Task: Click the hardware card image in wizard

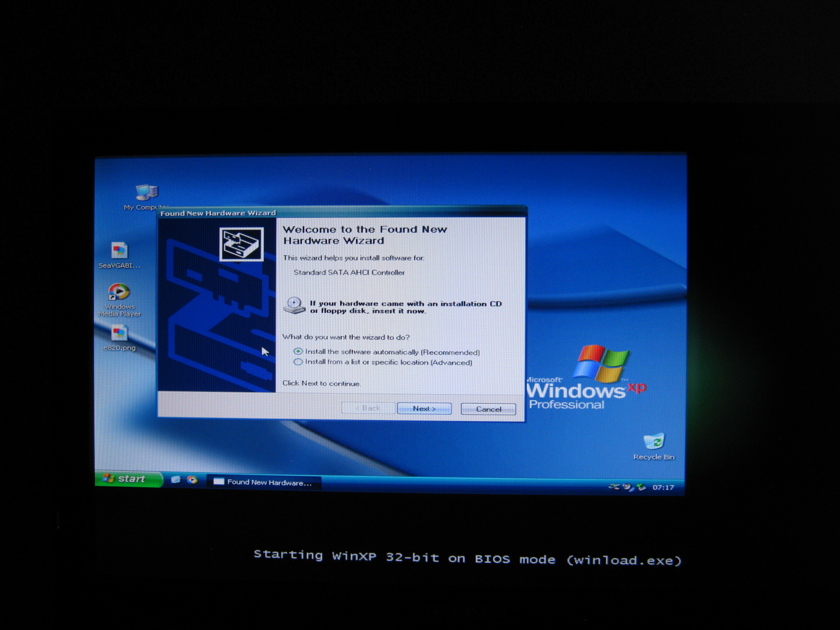Action: click(241, 244)
